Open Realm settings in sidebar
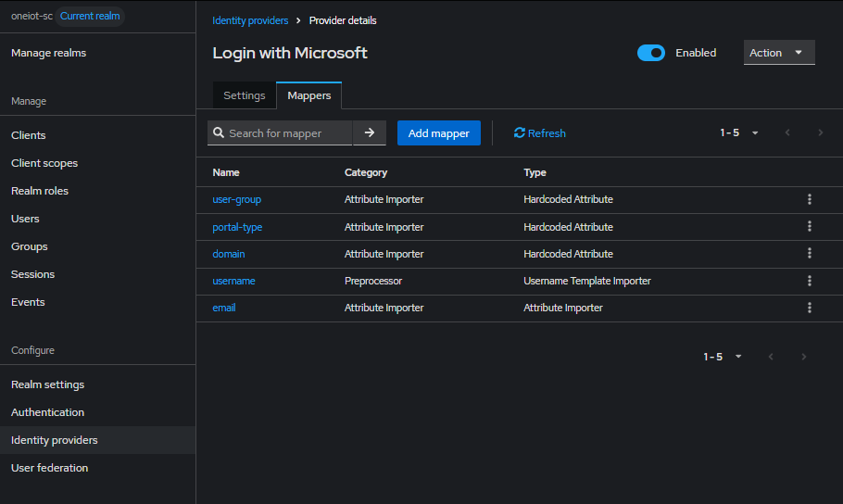 [98, 384]
